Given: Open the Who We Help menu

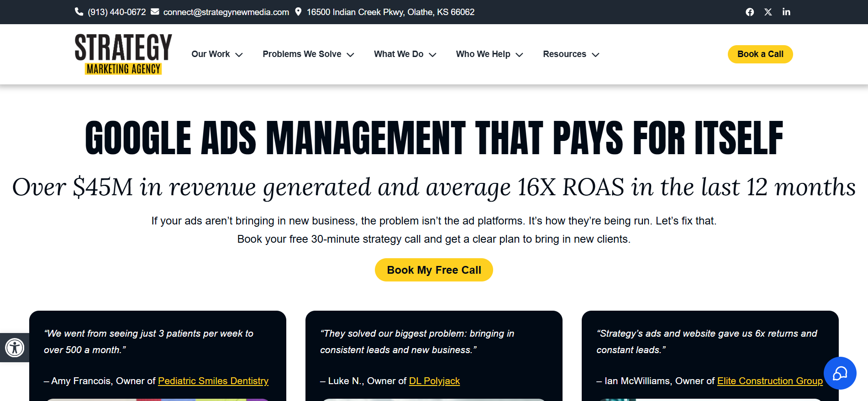Looking at the screenshot, I should click(x=483, y=54).
